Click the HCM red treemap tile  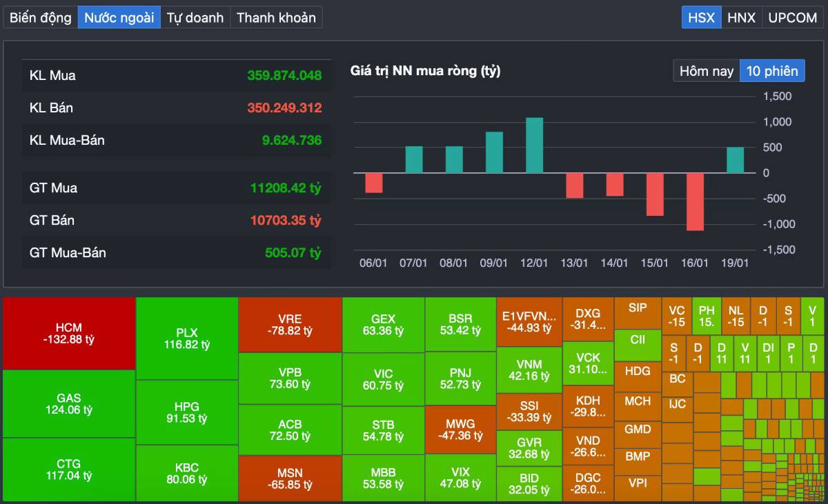tap(69, 333)
